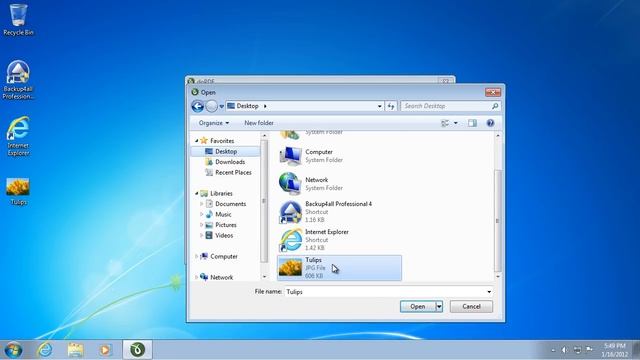Toggle the preview pane icon

(472, 123)
